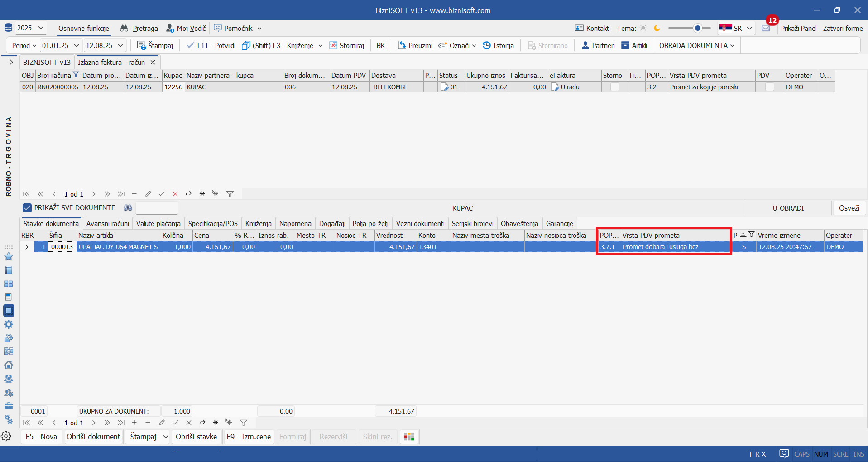Image resolution: width=868 pixels, height=462 pixels.
Task: Click the Štampaj printer icon in top toolbar
Action: click(141, 45)
